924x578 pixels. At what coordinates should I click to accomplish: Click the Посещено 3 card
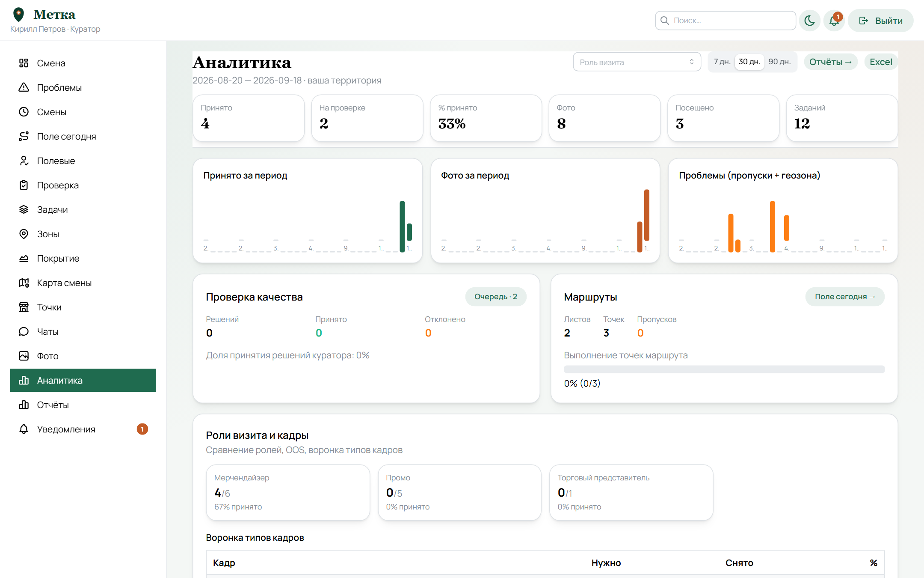(x=723, y=118)
